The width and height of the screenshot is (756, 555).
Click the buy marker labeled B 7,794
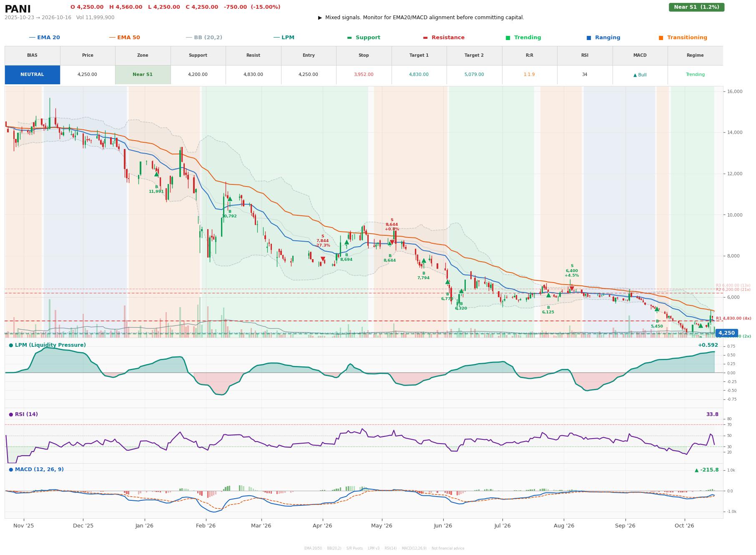point(424,261)
